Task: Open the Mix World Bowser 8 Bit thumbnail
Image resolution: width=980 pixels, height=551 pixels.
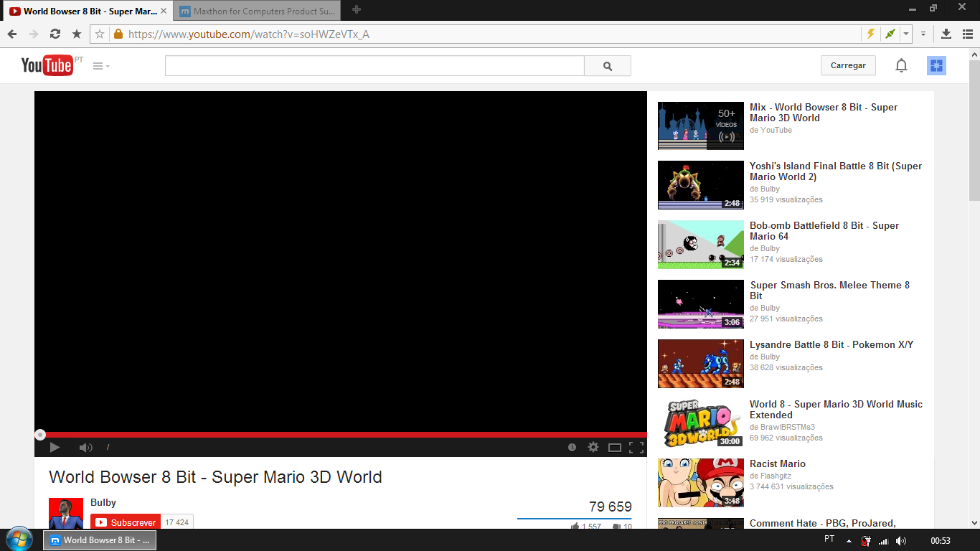Action: tap(701, 126)
